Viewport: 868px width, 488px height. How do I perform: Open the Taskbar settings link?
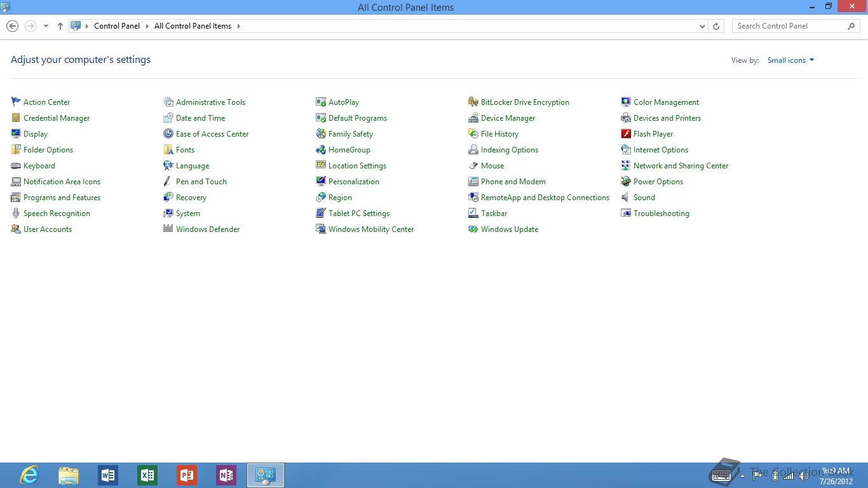click(x=494, y=213)
